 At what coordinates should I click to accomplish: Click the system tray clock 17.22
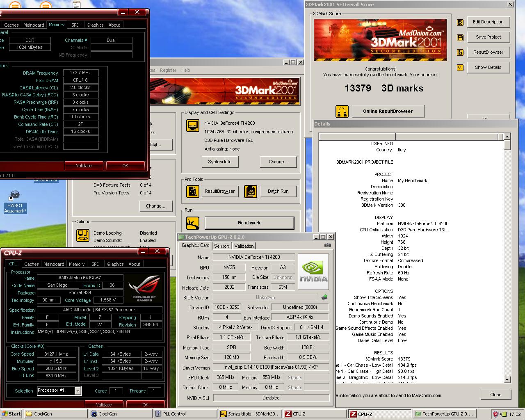click(515, 414)
